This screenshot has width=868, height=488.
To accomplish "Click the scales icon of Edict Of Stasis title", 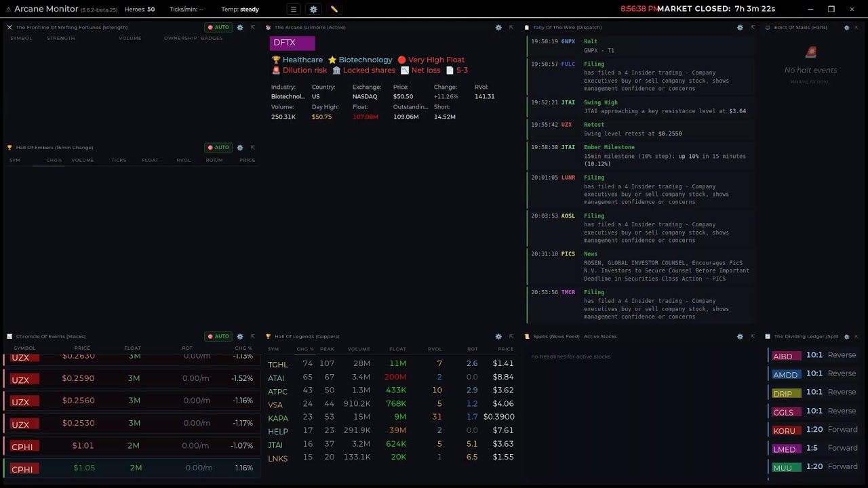I will tap(768, 27).
